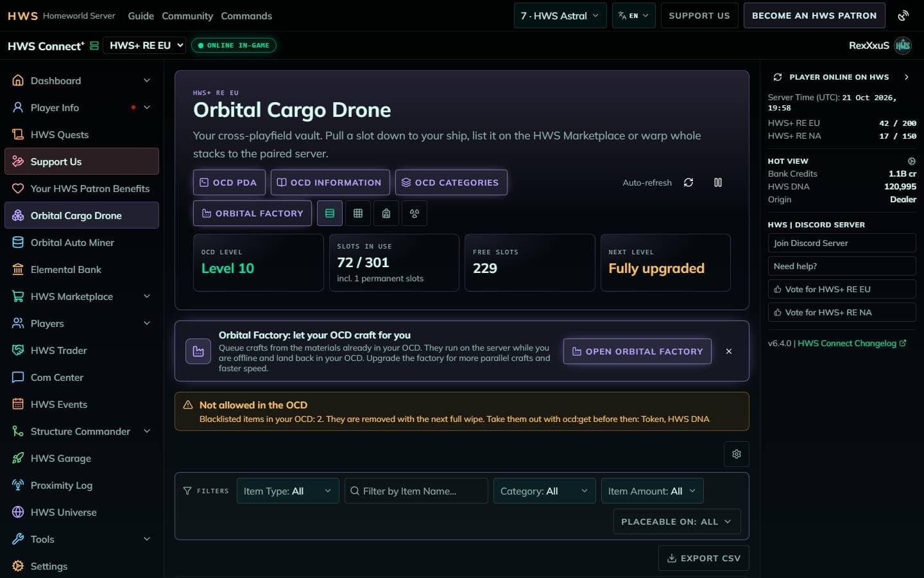
Task: Open HWS Garage
Action: click(81, 459)
